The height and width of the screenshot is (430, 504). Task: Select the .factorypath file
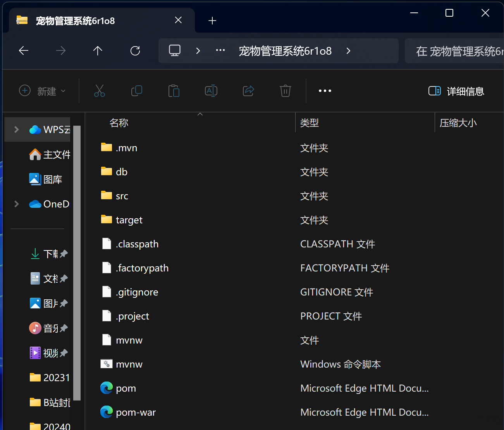click(x=142, y=268)
